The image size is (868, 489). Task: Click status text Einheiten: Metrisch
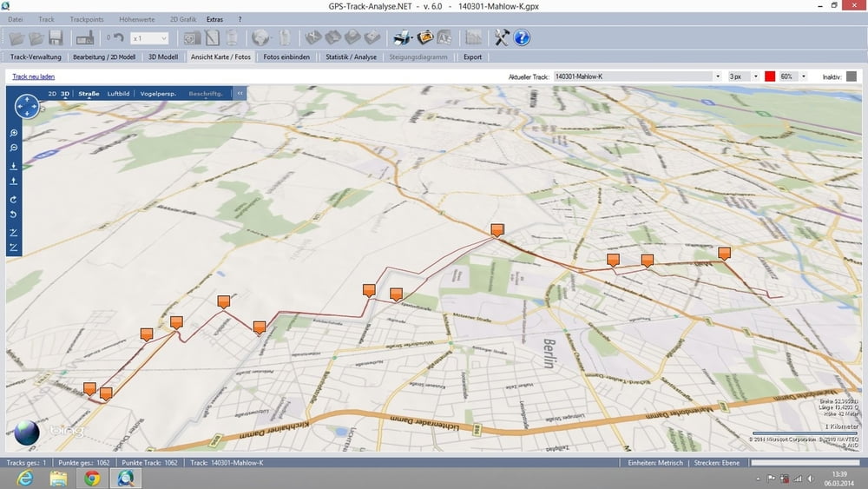click(654, 462)
